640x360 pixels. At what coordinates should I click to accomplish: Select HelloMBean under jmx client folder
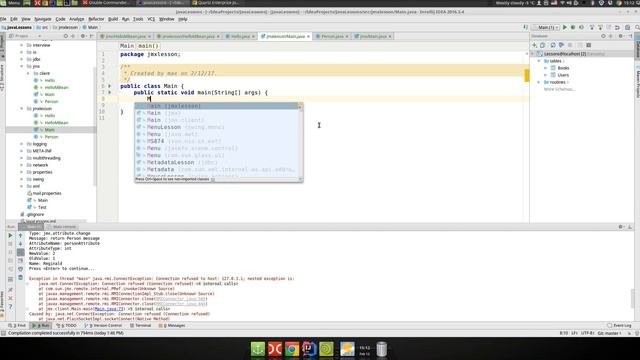click(x=56, y=87)
